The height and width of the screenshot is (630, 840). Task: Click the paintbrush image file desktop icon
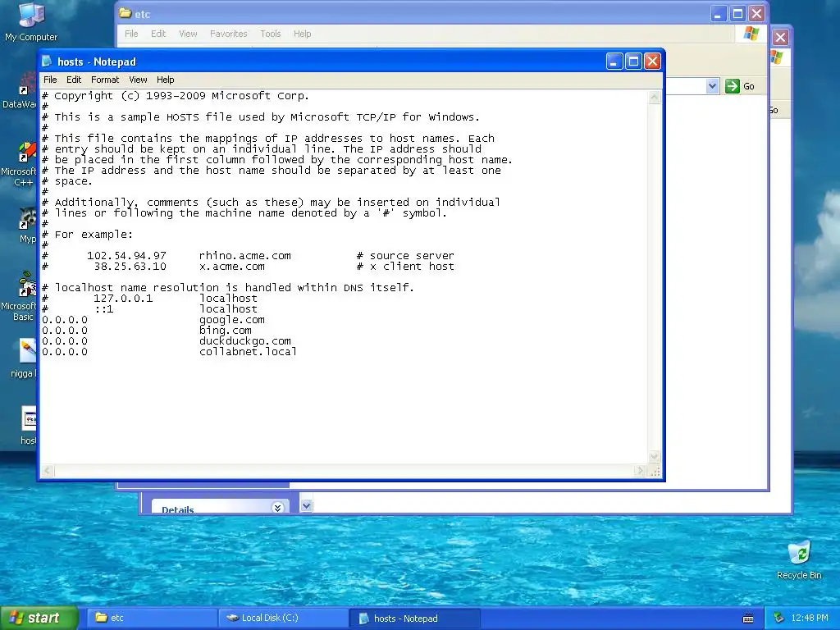tap(28, 351)
